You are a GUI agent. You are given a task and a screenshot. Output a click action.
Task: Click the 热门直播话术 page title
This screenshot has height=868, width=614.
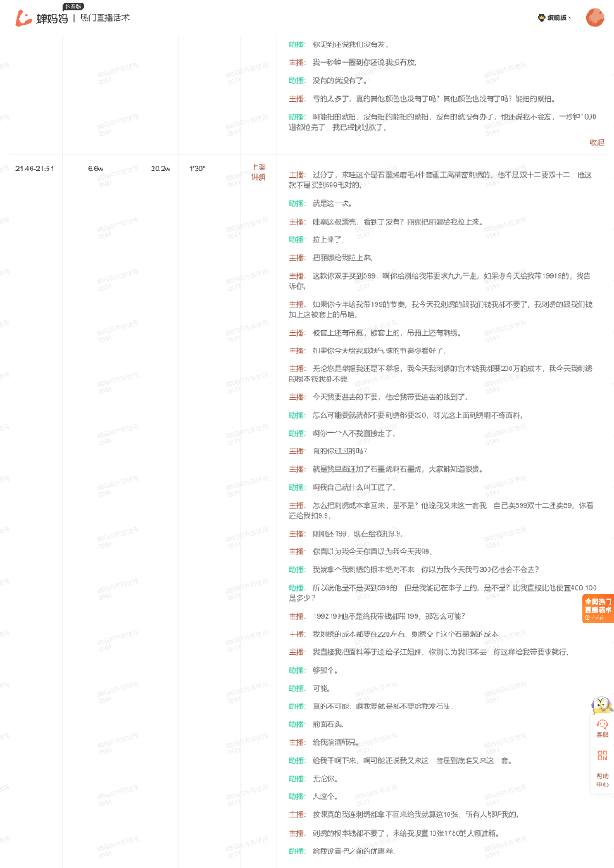tap(104, 18)
